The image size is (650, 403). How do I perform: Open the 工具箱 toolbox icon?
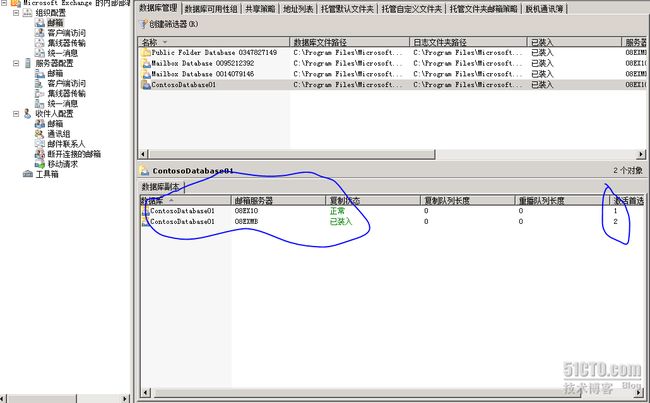27,174
